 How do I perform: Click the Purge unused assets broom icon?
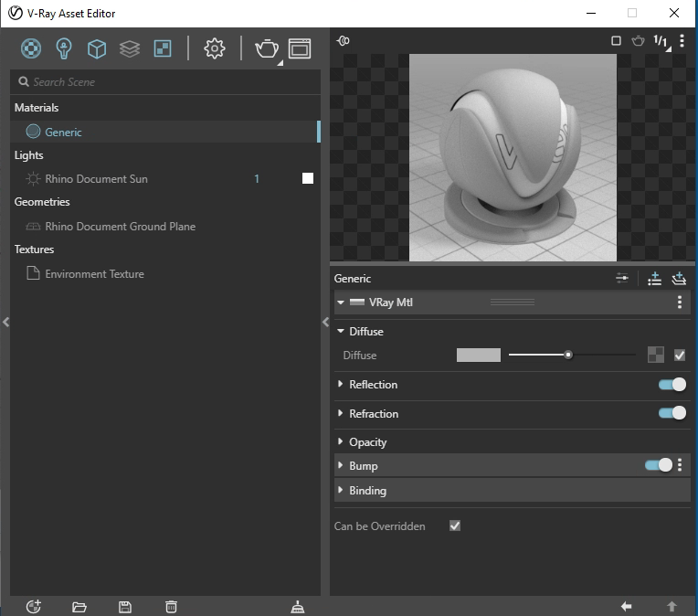pos(297,607)
